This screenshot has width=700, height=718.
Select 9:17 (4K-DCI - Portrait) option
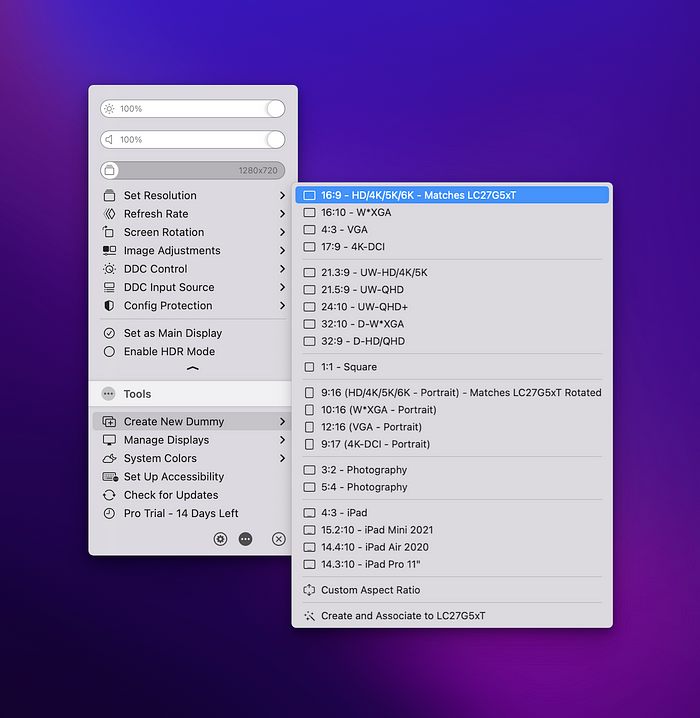coord(452,444)
